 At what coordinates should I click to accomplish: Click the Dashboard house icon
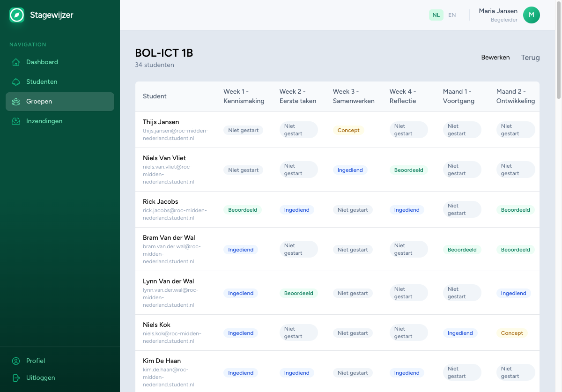point(16,62)
